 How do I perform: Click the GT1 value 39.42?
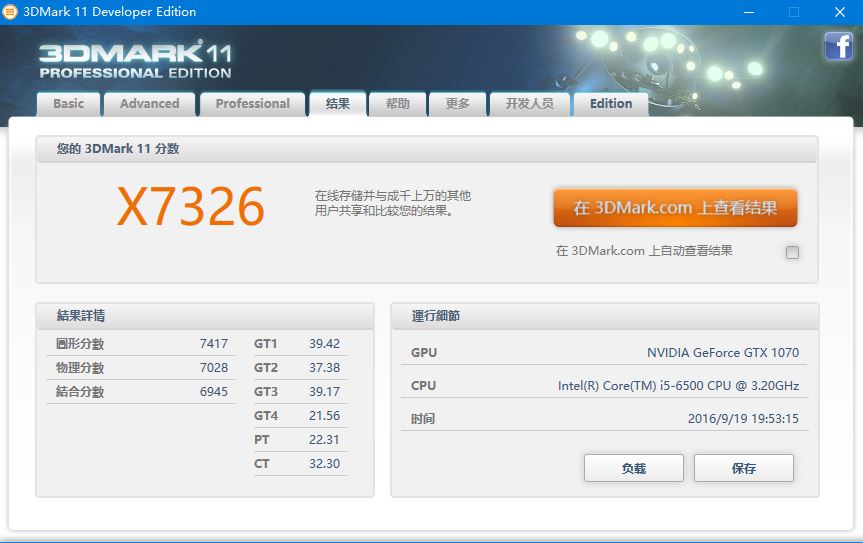tap(324, 344)
